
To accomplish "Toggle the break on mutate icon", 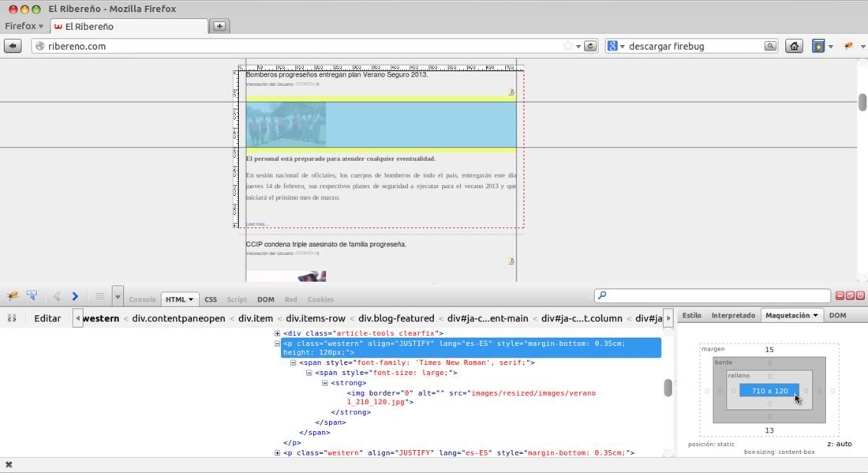I will tap(12, 318).
